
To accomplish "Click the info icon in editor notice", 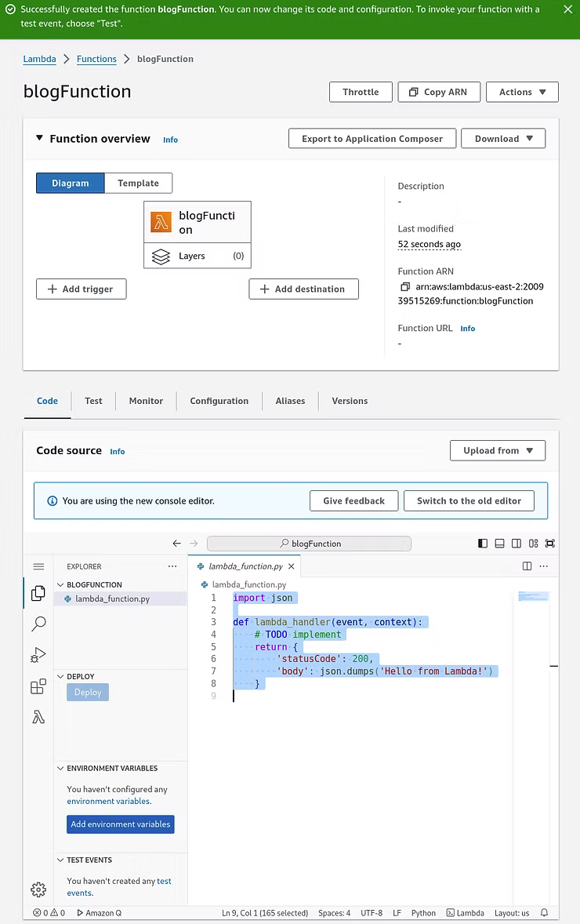I will 52,501.
